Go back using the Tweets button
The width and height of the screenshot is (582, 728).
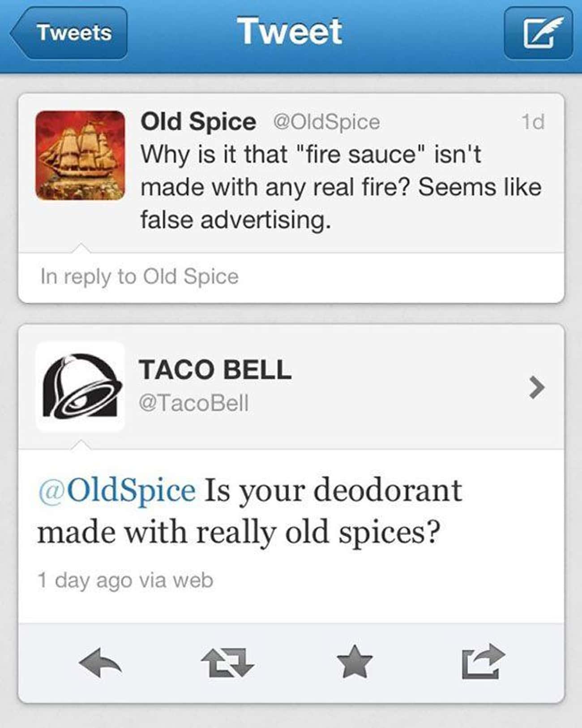[x=69, y=33]
